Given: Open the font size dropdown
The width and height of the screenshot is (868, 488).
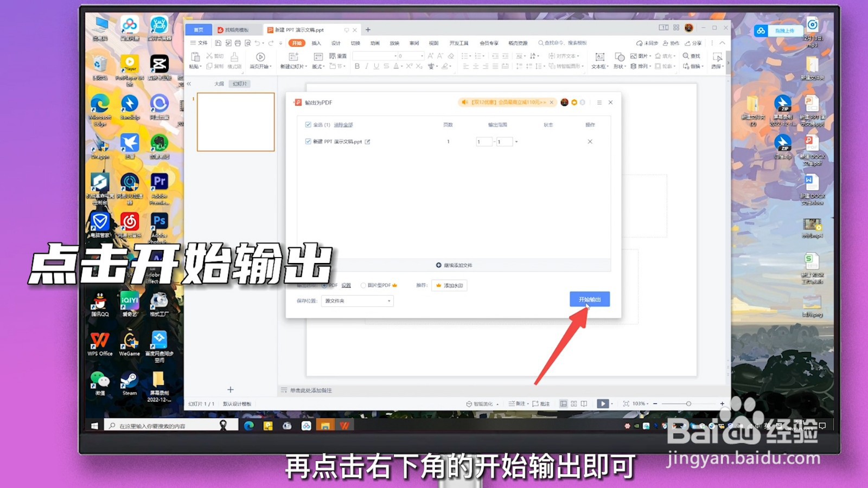Looking at the screenshot, I should click(422, 56).
